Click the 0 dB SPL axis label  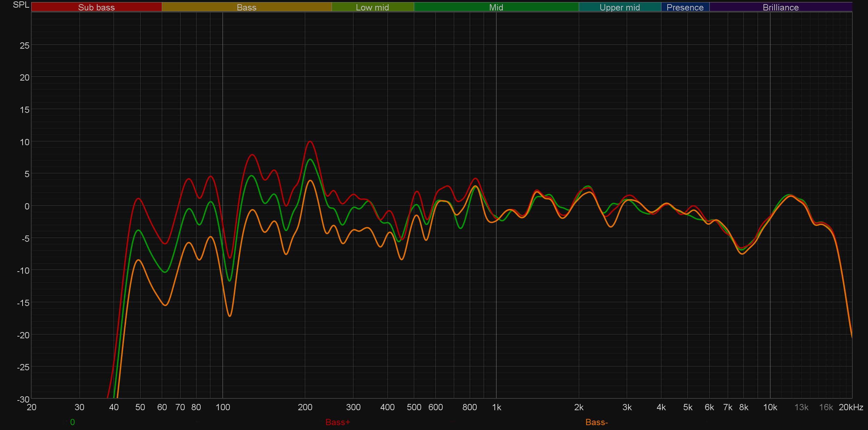point(27,206)
